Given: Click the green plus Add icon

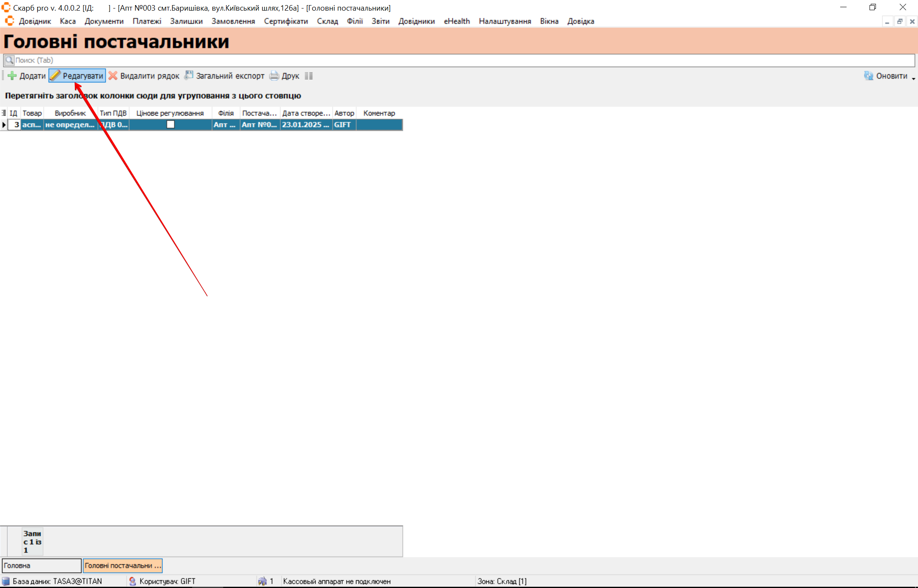Looking at the screenshot, I should click(x=12, y=76).
